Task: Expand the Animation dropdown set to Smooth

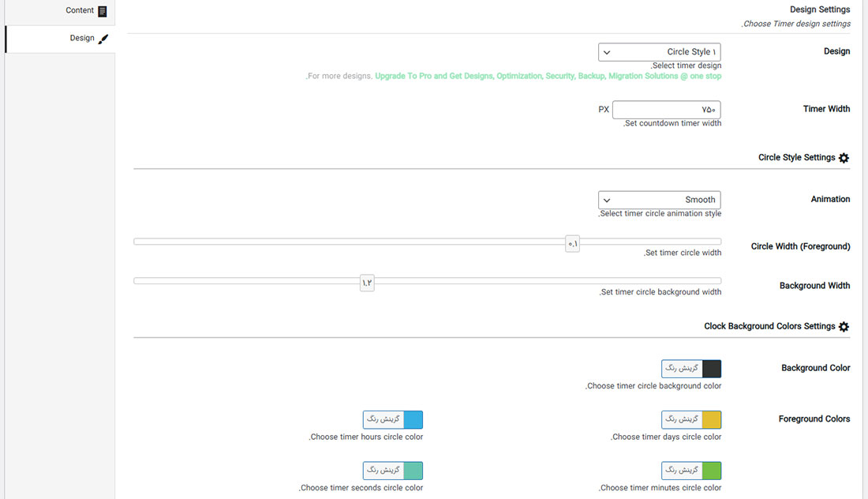Action: 659,200
